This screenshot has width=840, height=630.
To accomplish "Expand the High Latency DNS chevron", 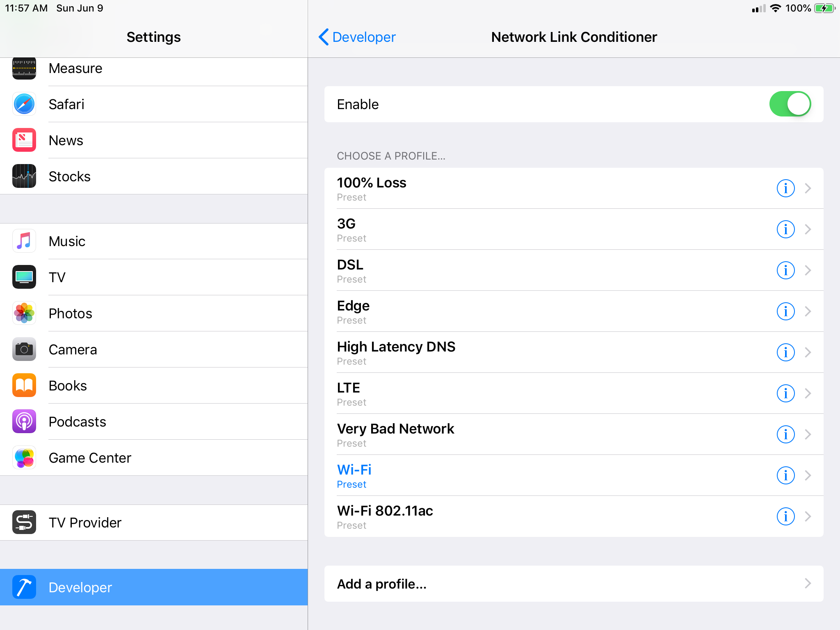I will pyautogui.click(x=808, y=352).
